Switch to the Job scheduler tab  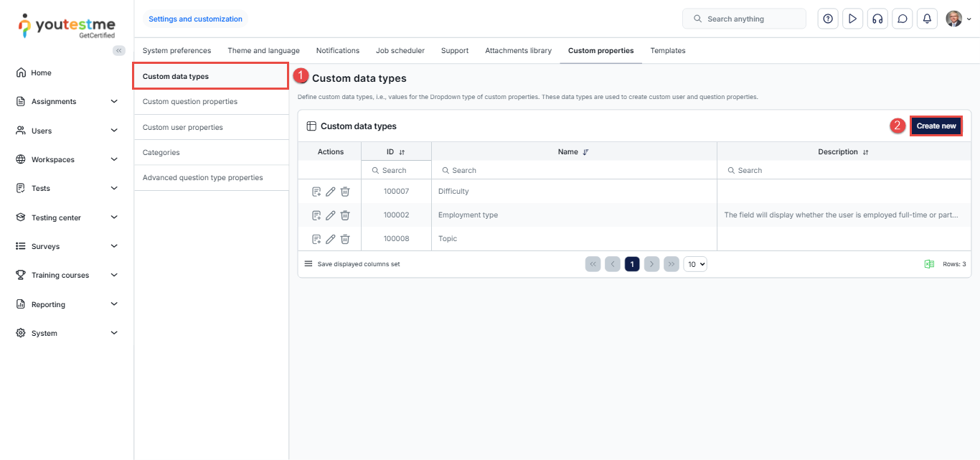(x=400, y=51)
